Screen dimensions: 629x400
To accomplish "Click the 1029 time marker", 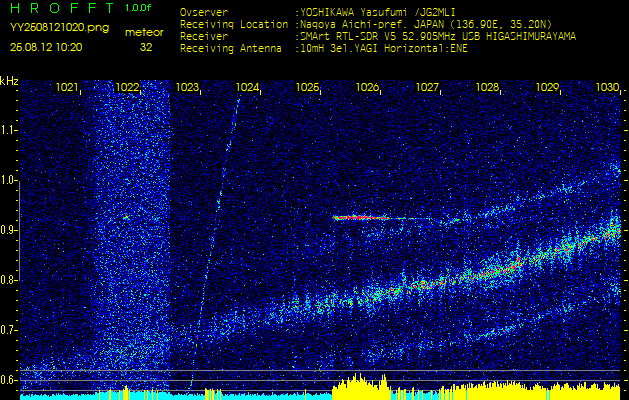I will 548,87.
